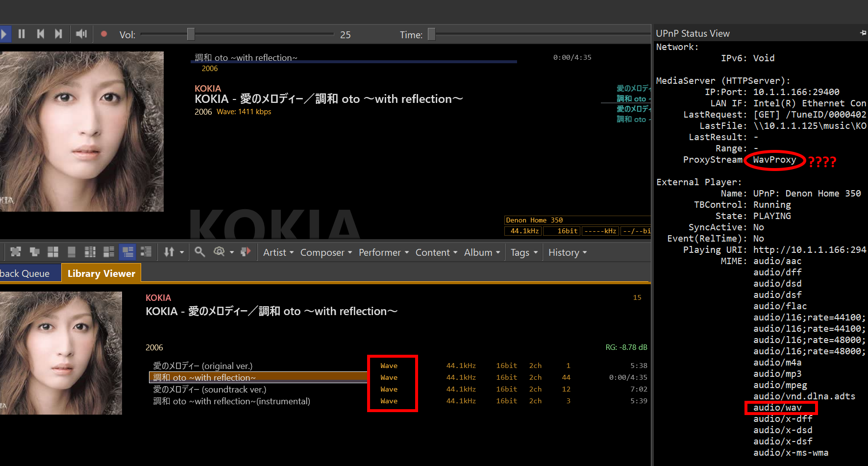Image resolution: width=868 pixels, height=466 pixels.
Task: Click the large album cover thumbnail at the top
Action: click(81, 131)
